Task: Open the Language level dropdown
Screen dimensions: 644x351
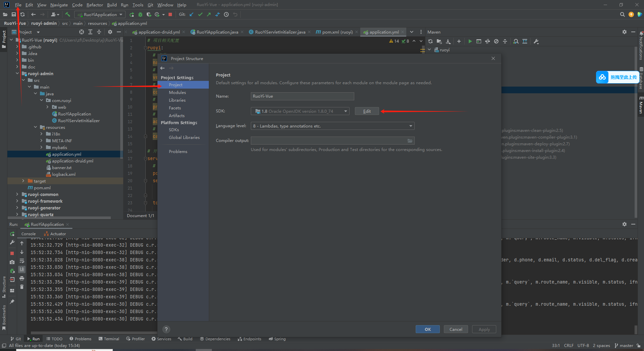Action: pos(411,126)
